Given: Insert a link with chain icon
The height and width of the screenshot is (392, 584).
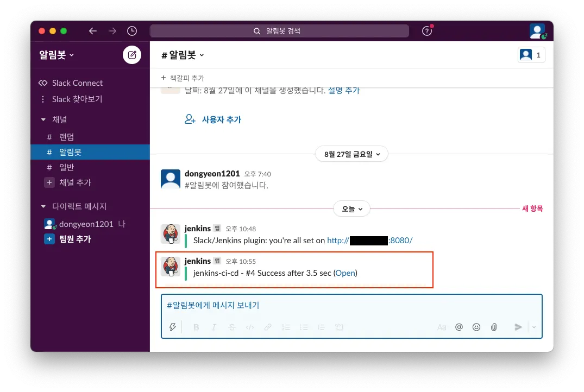Looking at the screenshot, I should [267, 327].
